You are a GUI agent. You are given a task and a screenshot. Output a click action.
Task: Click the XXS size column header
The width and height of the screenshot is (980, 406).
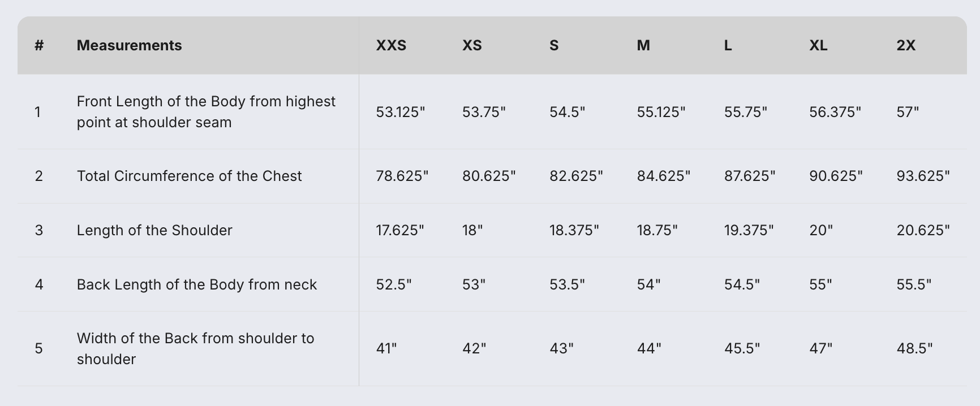(x=391, y=45)
